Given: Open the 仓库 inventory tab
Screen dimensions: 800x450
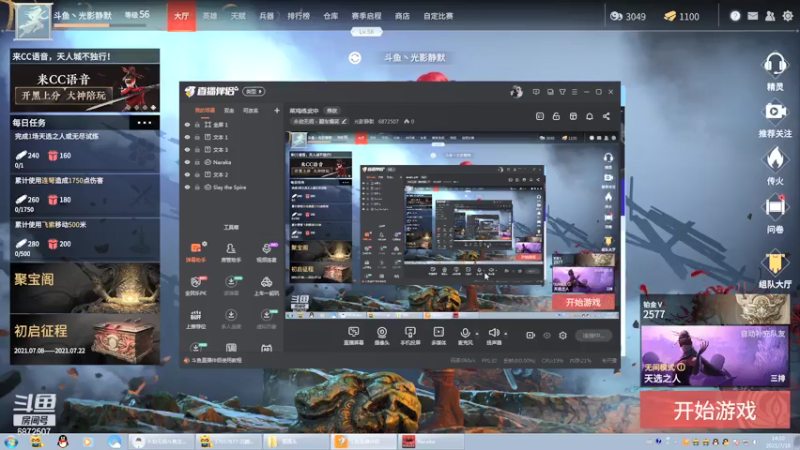Looking at the screenshot, I should click(331, 16).
